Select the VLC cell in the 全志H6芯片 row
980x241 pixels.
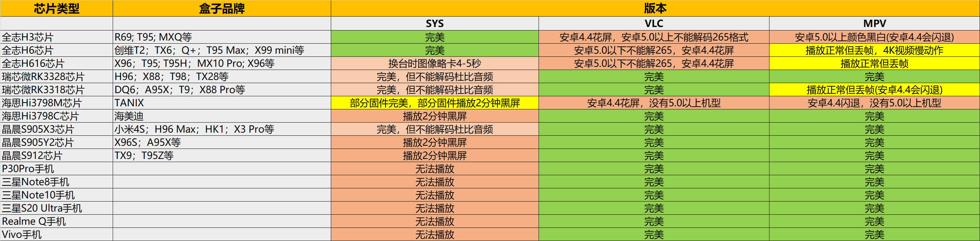click(x=654, y=50)
